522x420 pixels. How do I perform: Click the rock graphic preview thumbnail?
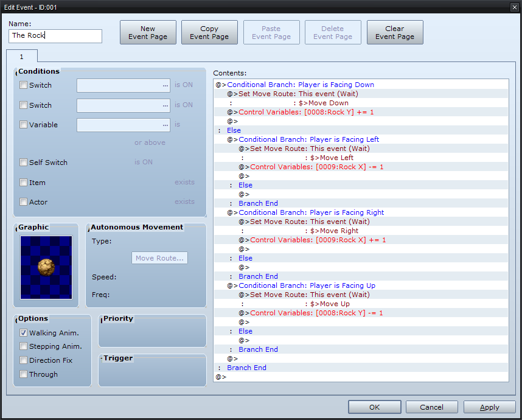click(46, 267)
